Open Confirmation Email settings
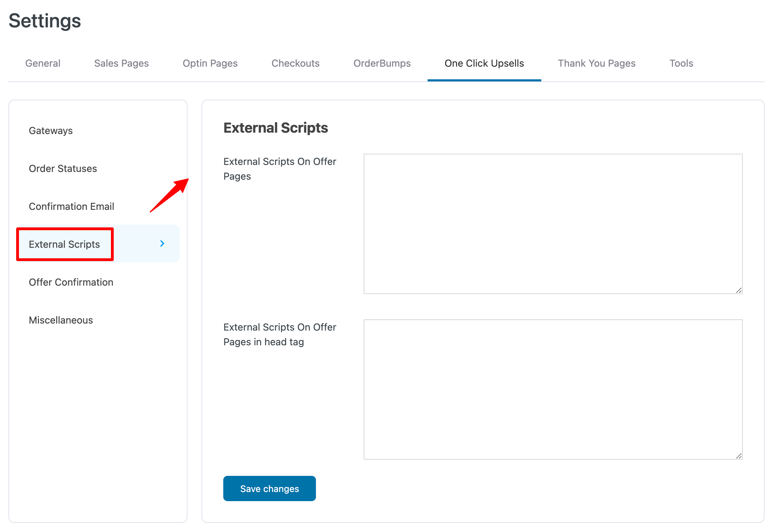The height and width of the screenshot is (532, 773). [71, 206]
